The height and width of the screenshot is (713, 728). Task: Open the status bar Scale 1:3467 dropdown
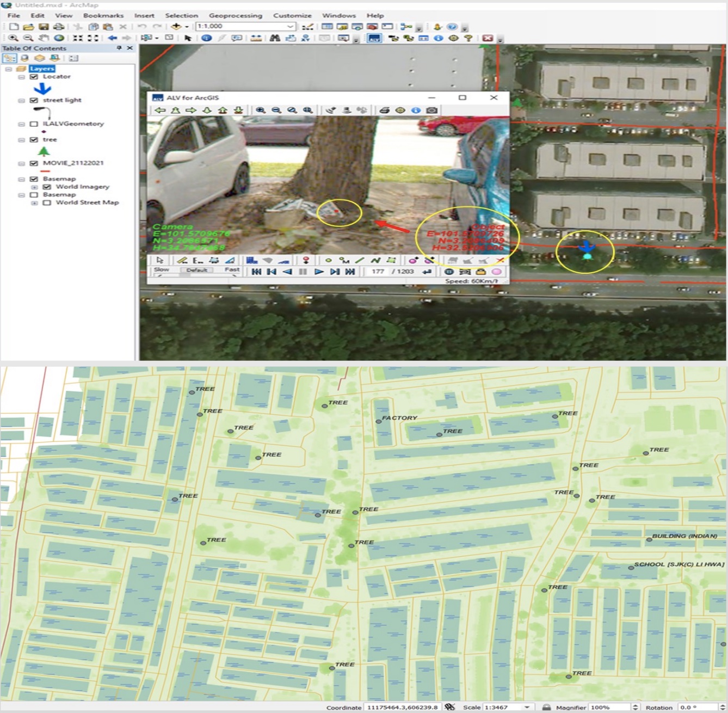(527, 707)
